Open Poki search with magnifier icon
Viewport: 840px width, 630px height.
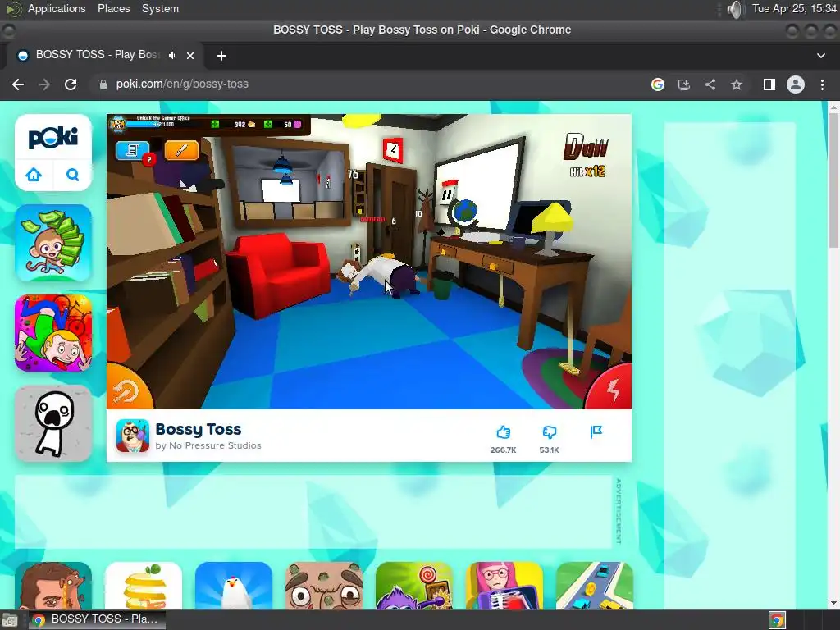(72, 175)
